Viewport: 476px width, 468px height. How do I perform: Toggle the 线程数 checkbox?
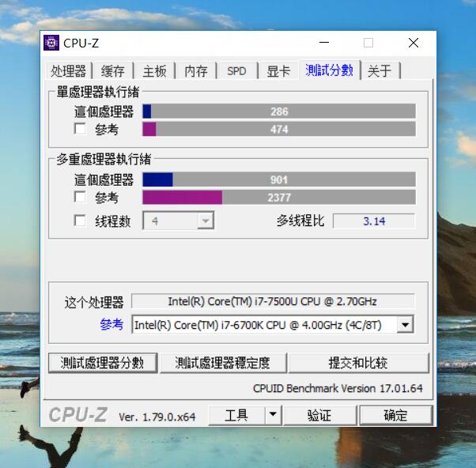click(x=80, y=221)
